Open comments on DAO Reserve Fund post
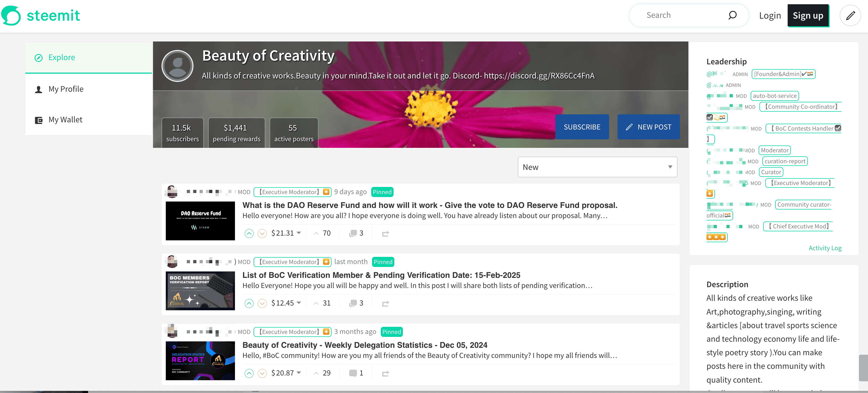868x393 pixels. point(356,233)
